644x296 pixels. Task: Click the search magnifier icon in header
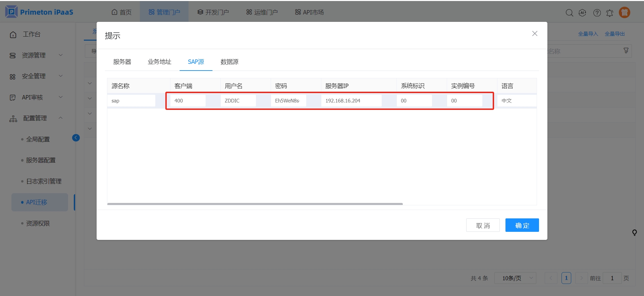click(569, 13)
